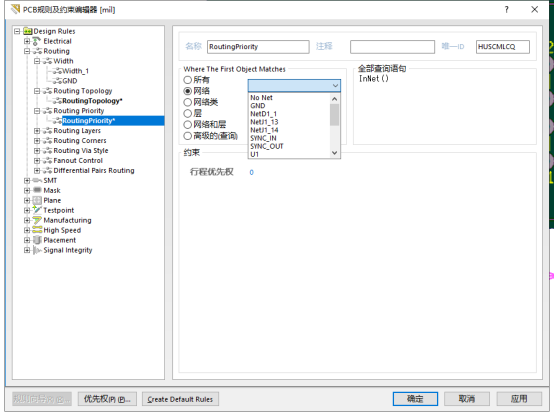Click the Routing Corners rule icon
Screen dimensions: 554x417
47,141
